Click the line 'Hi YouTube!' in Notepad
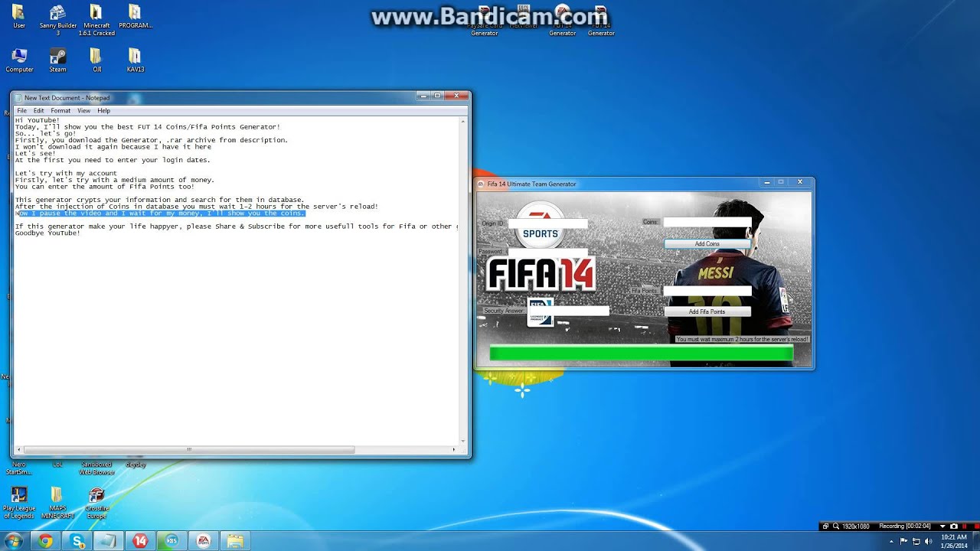This screenshot has height=551, width=980. pyautogui.click(x=37, y=120)
